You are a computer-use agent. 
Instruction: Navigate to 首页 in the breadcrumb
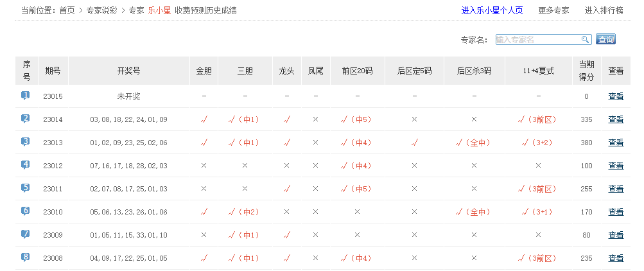click(x=67, y=10)
